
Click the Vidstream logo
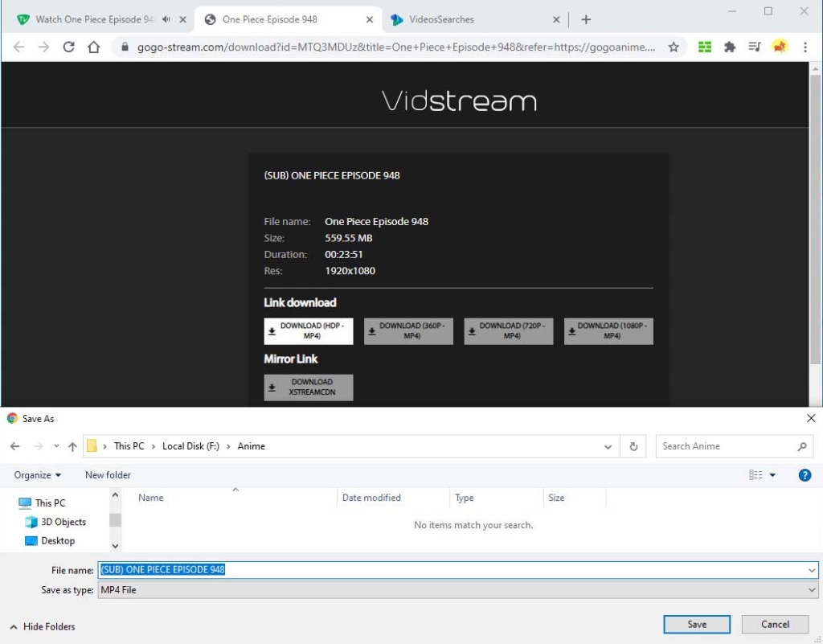tap(459, 100)
